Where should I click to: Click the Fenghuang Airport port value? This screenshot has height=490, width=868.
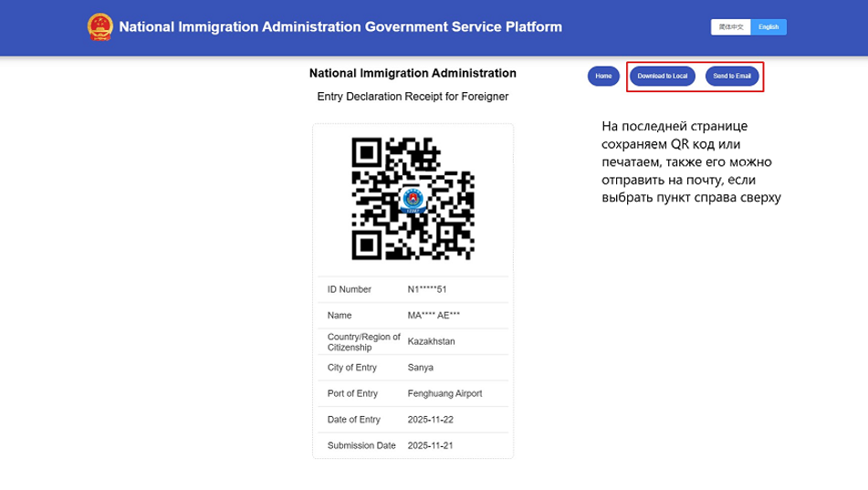pos(444,393)
